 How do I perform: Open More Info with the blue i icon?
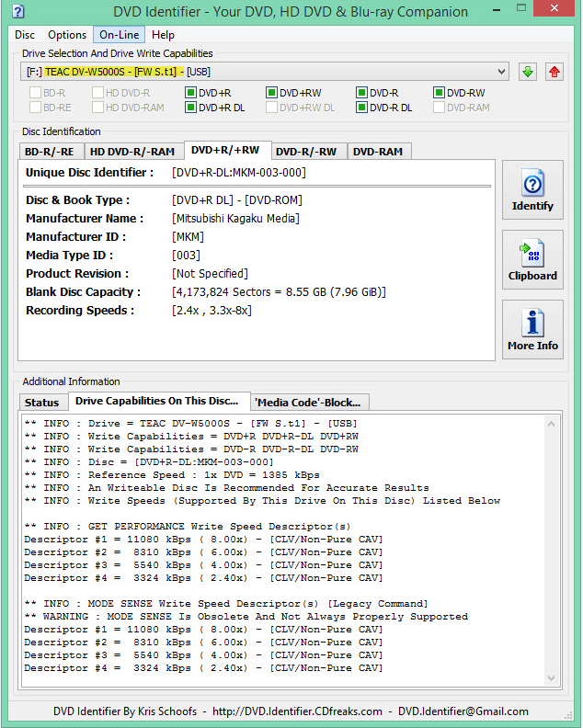[x=532, y=330]
